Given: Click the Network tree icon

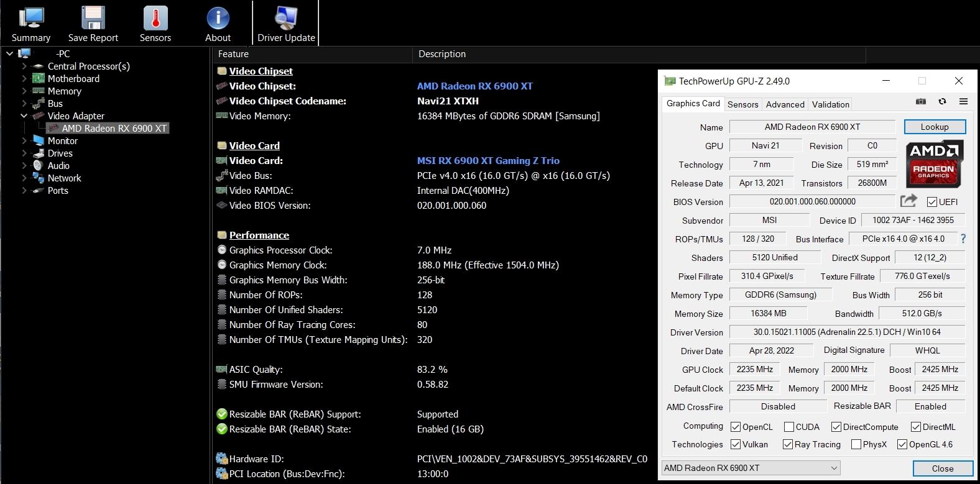Looking at the screenshot, I should pos(38,178).
